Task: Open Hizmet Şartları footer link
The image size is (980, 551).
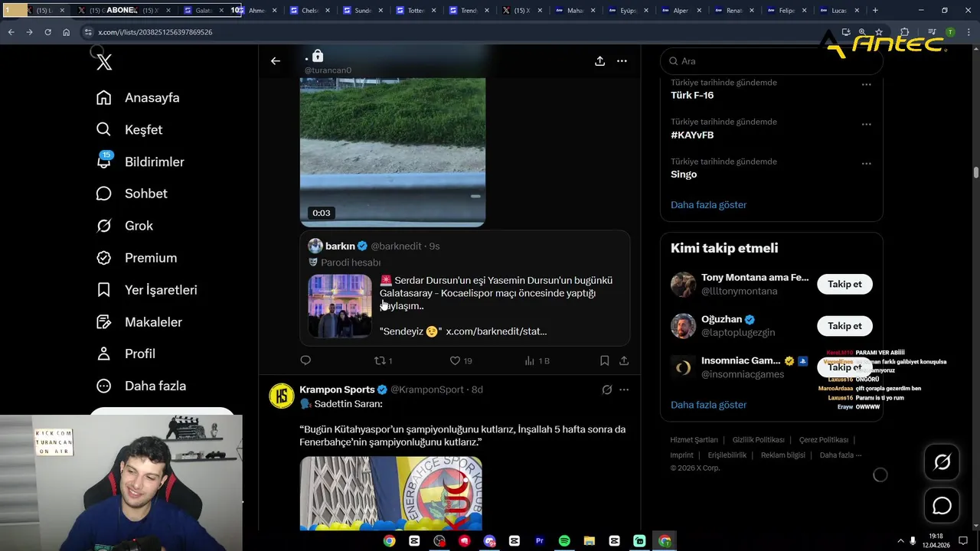Action: click(694, 440)
